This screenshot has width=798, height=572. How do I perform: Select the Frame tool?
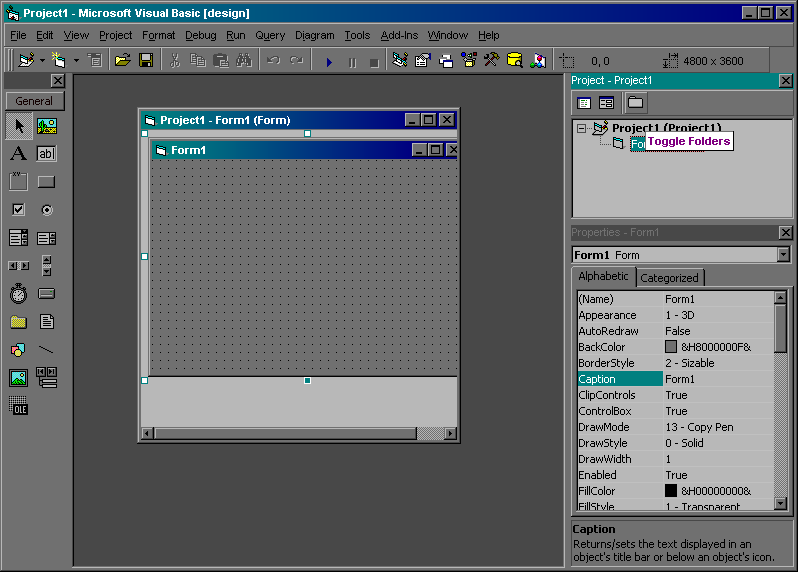tap(19, 181)
